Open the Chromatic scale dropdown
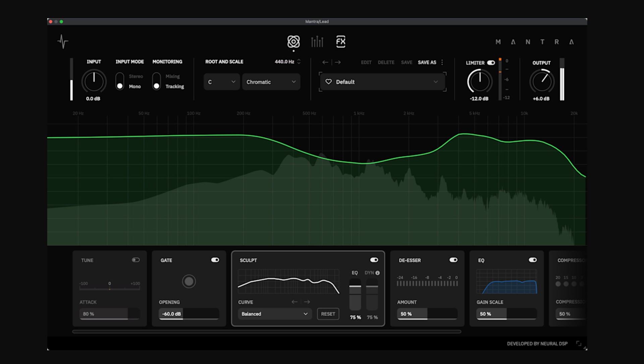This screenshot has width=644, height=364. tap(271, 82)
